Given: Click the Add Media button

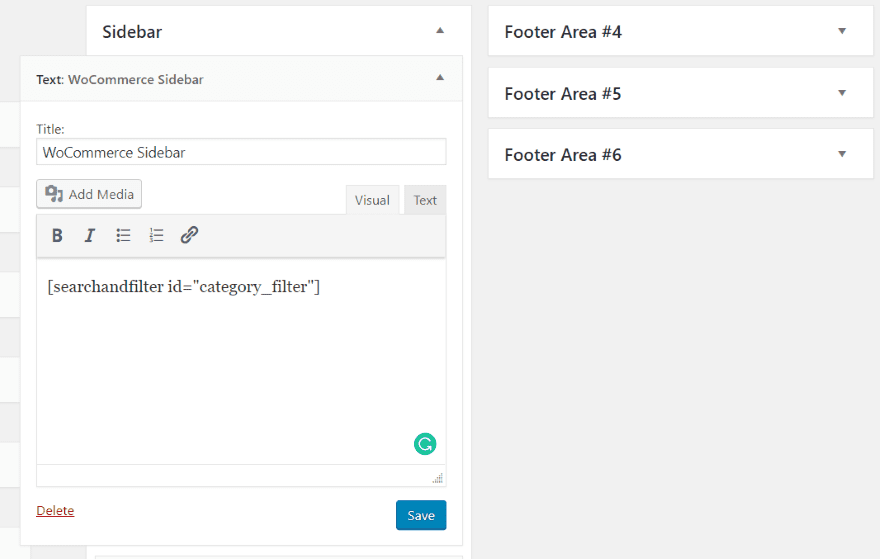Looking at the screenshot, I should [x=89, y=194].
